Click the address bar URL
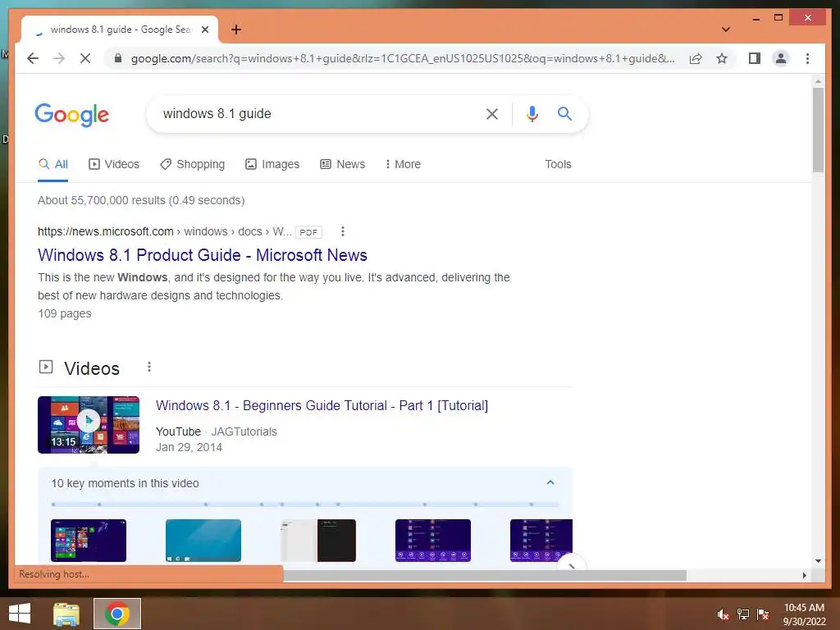Screen dimensions: 840x630 [402, 58]
